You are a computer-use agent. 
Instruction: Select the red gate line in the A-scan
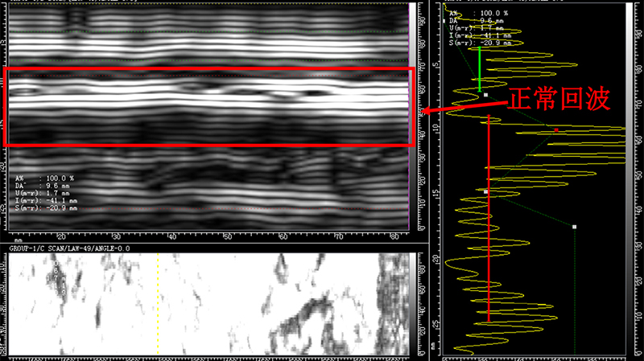489,219
